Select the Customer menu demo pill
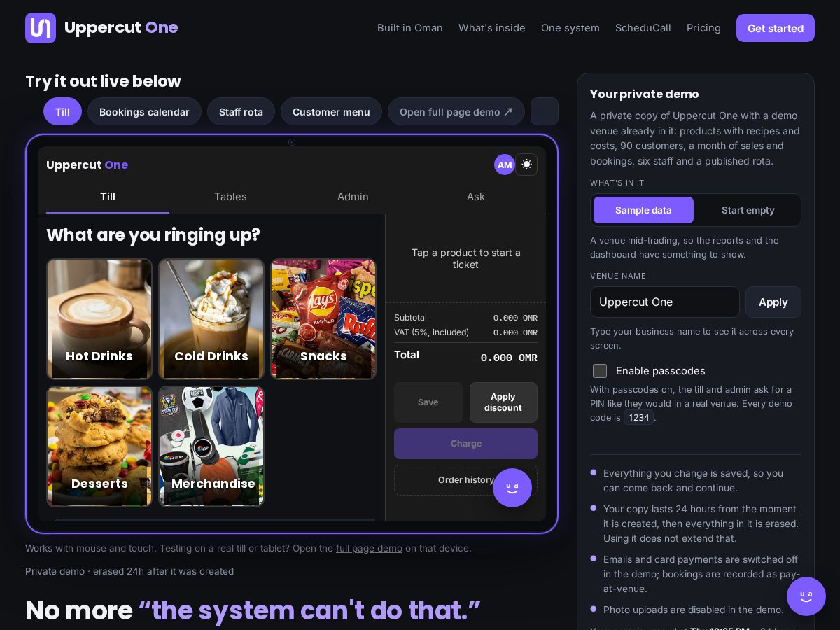 [x=331, y=111]
